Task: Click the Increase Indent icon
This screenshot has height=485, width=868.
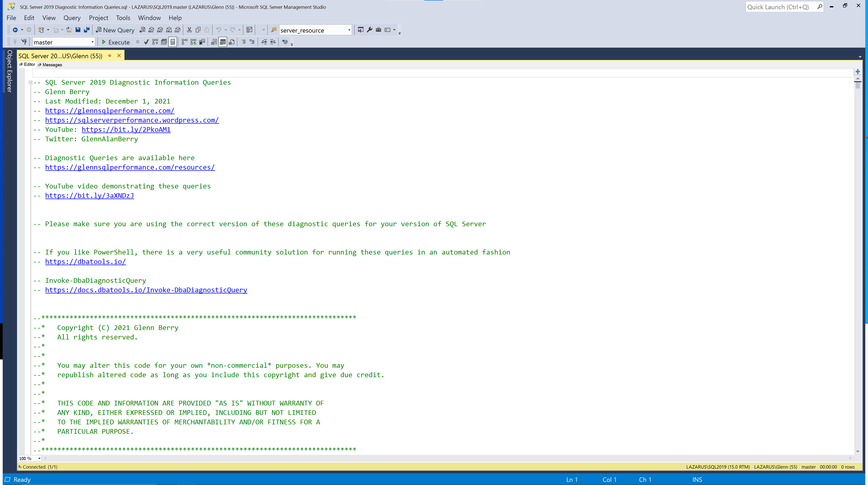Action: [273, 42]
